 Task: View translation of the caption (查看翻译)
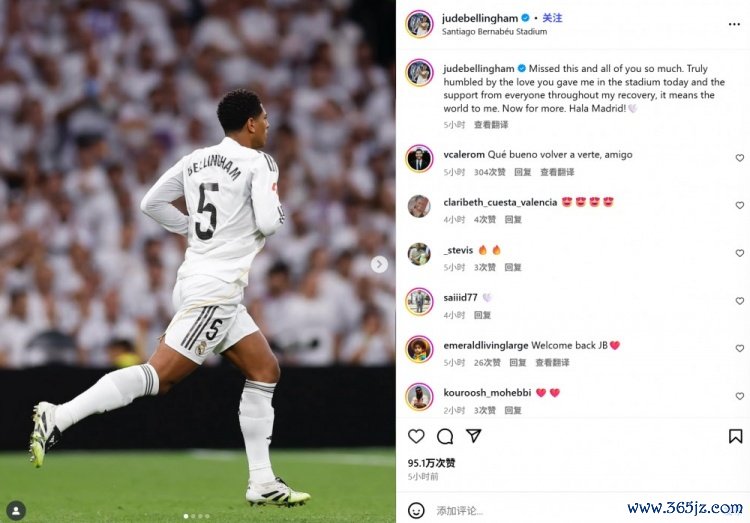(491, 125)
